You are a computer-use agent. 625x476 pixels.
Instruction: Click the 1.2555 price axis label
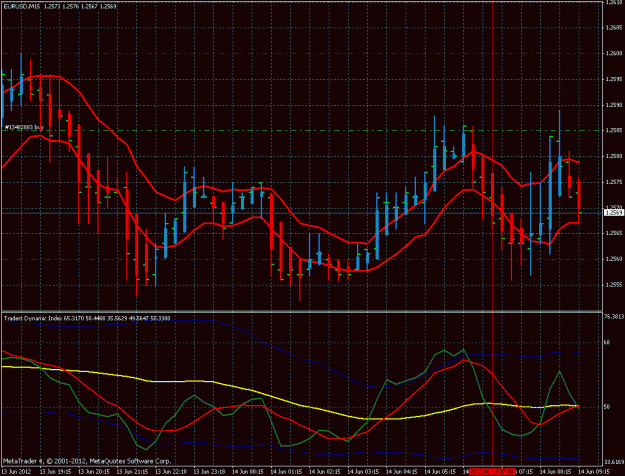tap(613, 285)
